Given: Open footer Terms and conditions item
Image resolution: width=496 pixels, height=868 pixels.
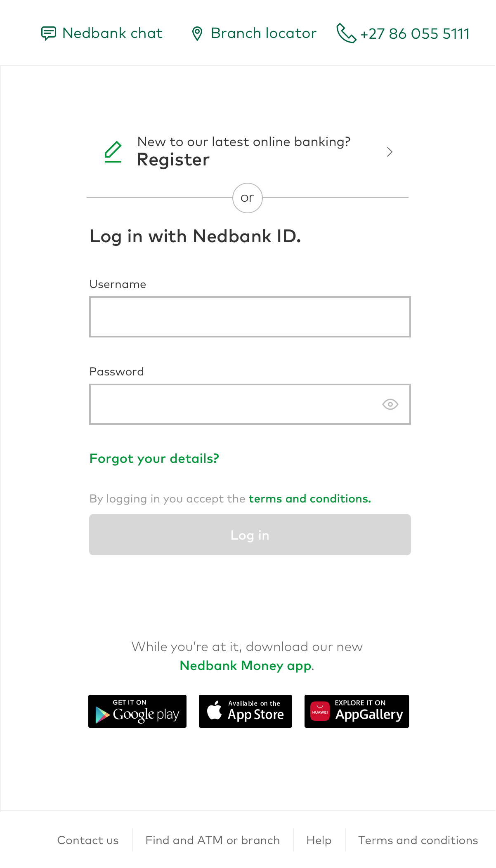Looking at the screenshot, I should tap(418, 840).
